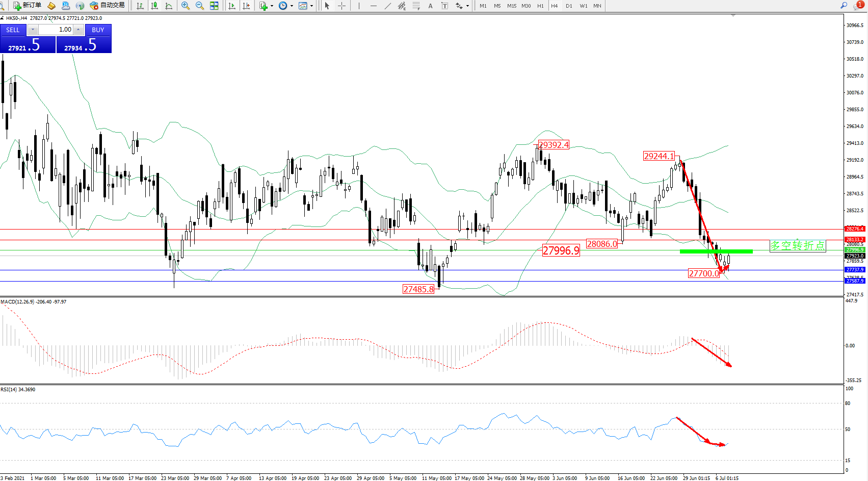Switch to the M15 timeframe
Viewport: 868px width, 481px height.
512,6
